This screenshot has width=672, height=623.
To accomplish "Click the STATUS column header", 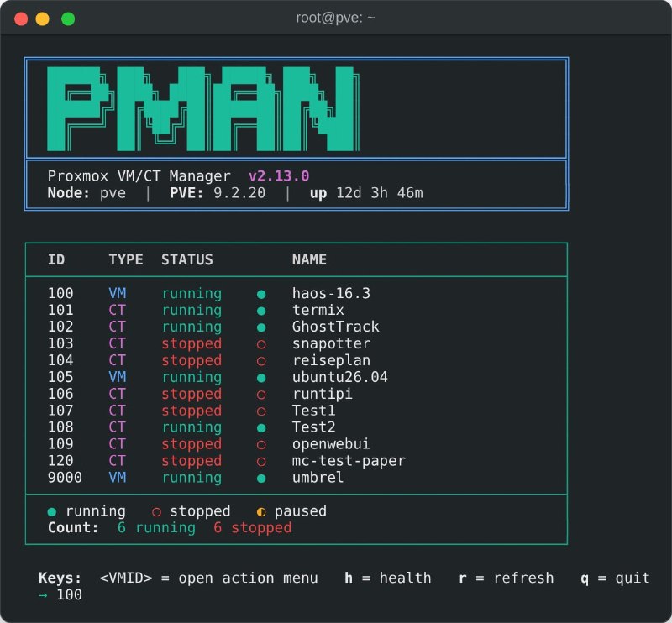I will click(186, 259).
